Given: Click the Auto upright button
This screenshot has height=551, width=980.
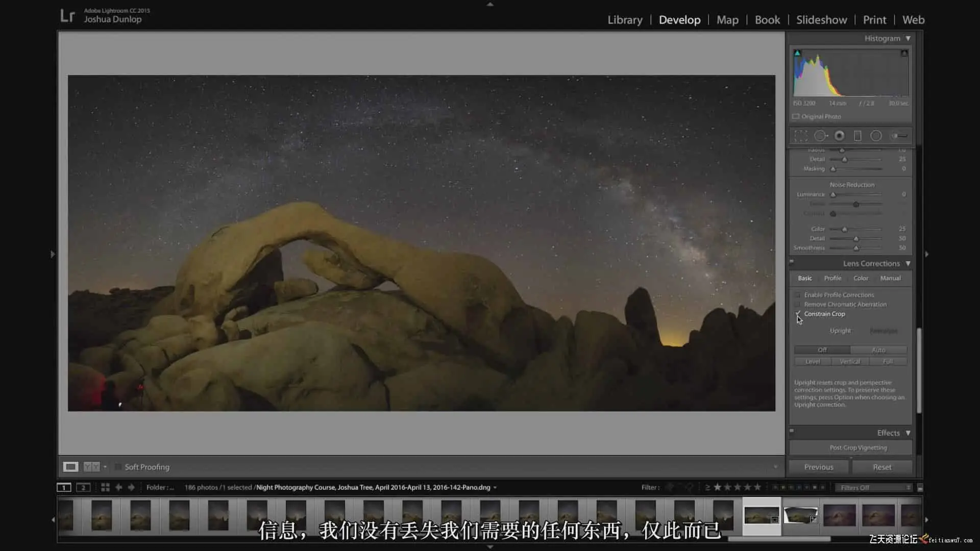Looking at the screenshot, I should [878, 350].
